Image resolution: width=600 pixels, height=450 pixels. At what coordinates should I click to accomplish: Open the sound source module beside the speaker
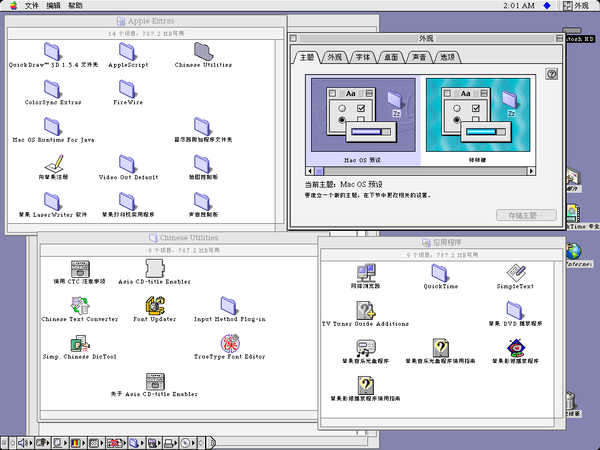tap(43, 443)
